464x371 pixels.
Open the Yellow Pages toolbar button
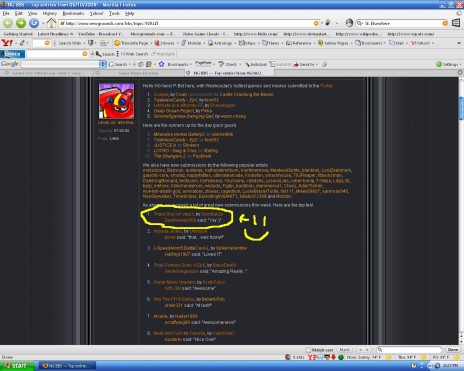tap(333, 43)
